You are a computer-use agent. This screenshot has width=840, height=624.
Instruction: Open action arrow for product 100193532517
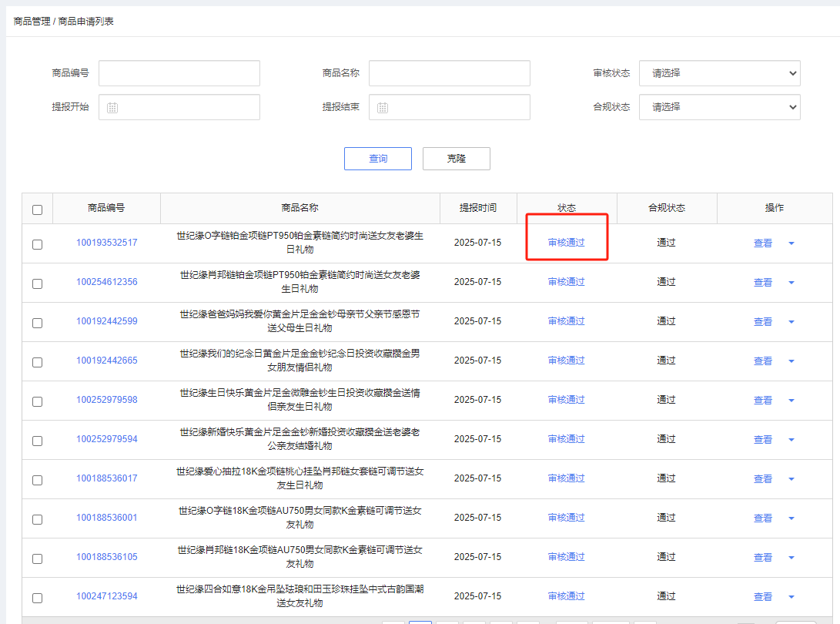pos(791,243)
